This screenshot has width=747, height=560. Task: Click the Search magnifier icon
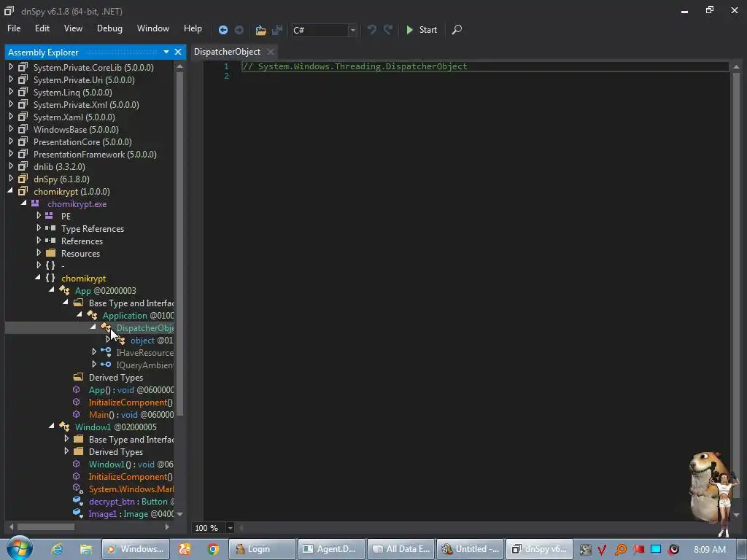click(x=457, y=29)
